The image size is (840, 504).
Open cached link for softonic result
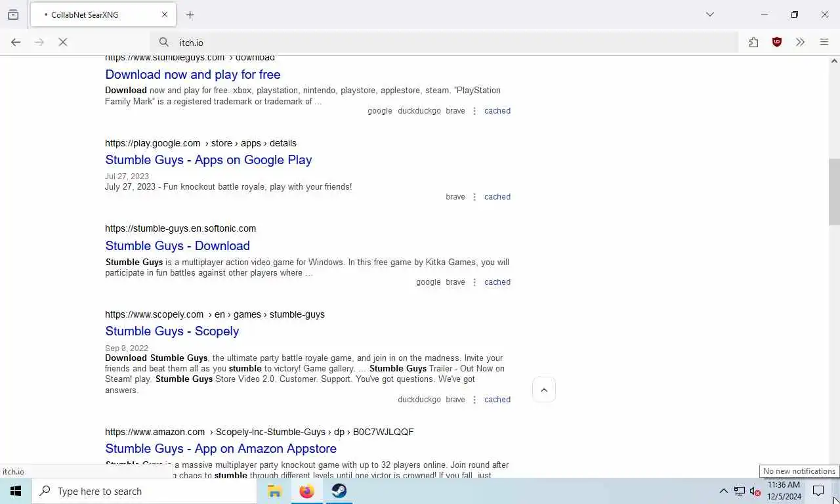pyautogui.click(x=497, y=282)
